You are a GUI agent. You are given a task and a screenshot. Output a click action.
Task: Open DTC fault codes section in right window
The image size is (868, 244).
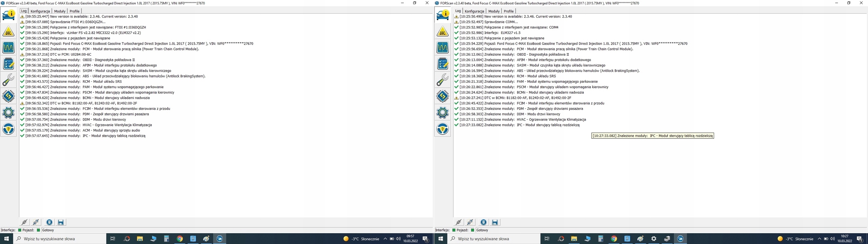click(443, 32)
